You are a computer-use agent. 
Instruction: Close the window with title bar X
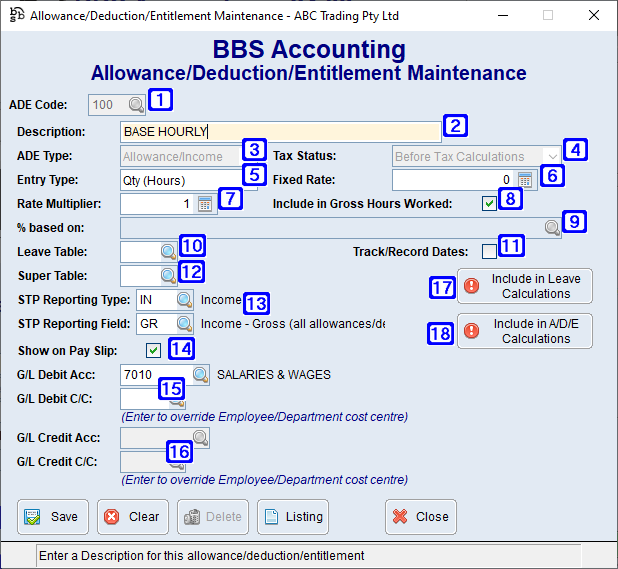point(594,15)
